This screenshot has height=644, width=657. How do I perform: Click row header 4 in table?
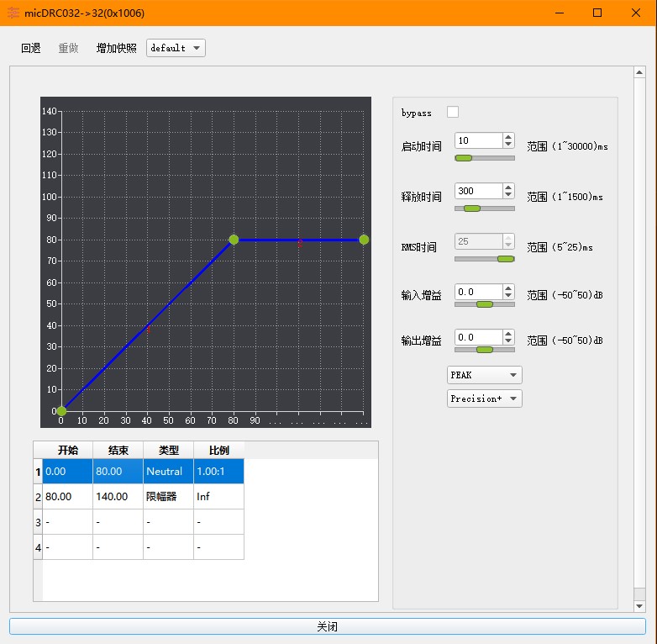(x=38, y=547)
